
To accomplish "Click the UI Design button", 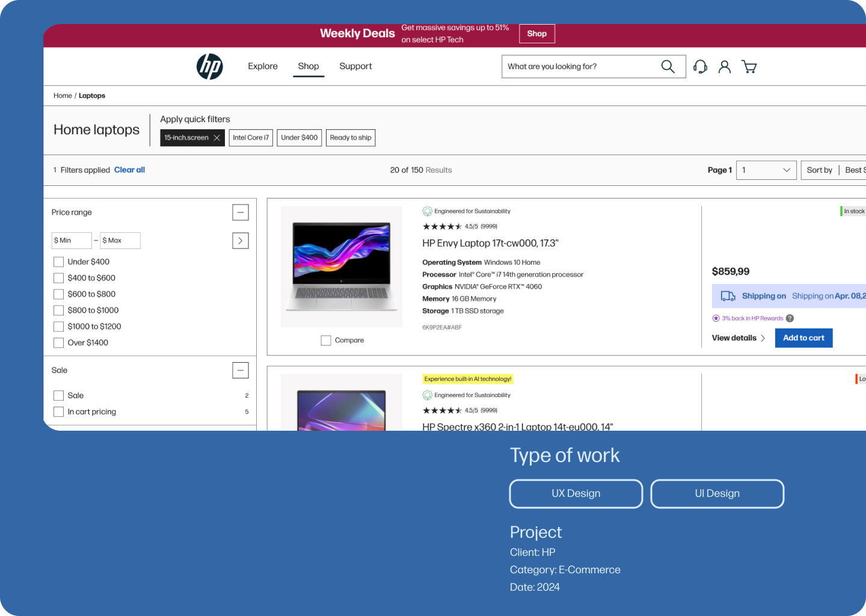I will 717,494.
